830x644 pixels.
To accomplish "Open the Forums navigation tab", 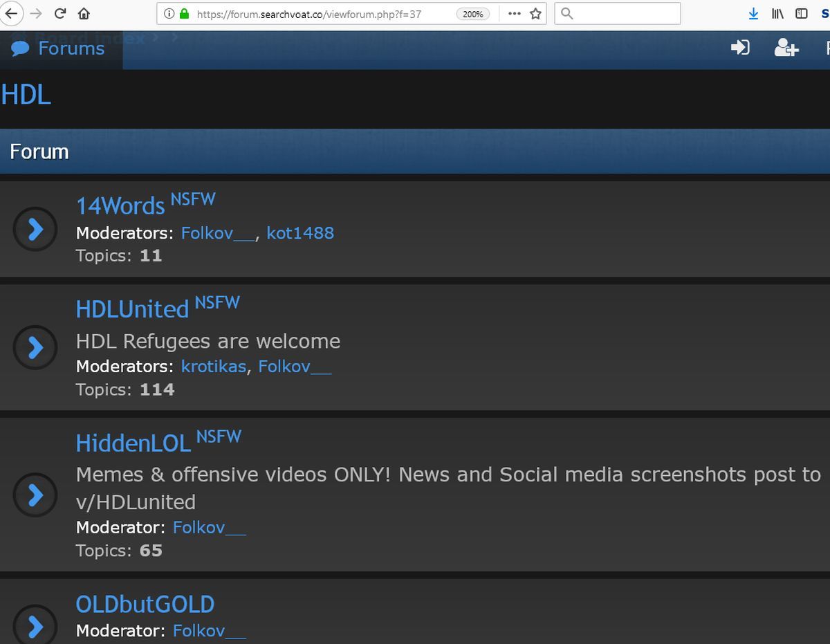I will tap(62, 48).
